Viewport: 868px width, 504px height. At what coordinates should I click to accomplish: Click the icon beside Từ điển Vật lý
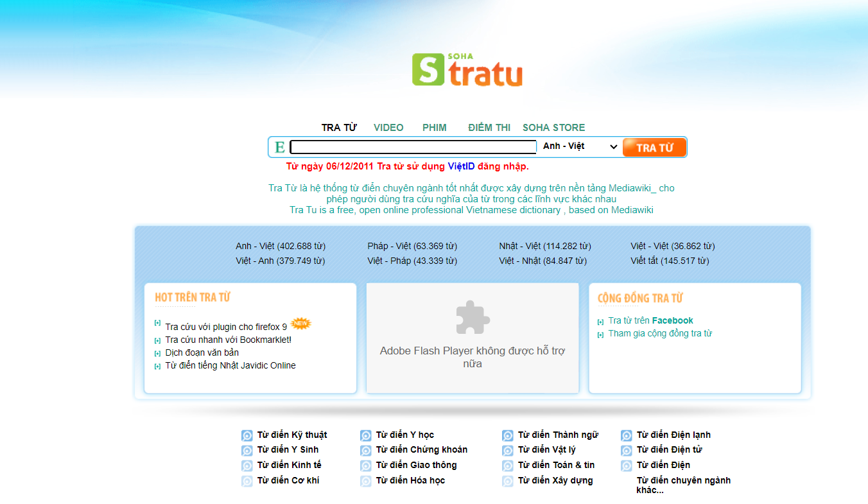(x=508, y=450)
